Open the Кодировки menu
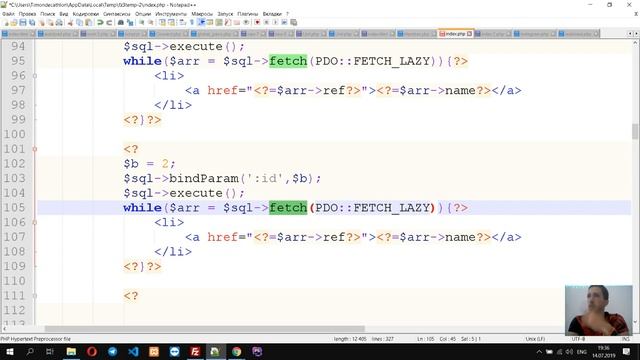640x360 pixels. [x=86, y=14]
